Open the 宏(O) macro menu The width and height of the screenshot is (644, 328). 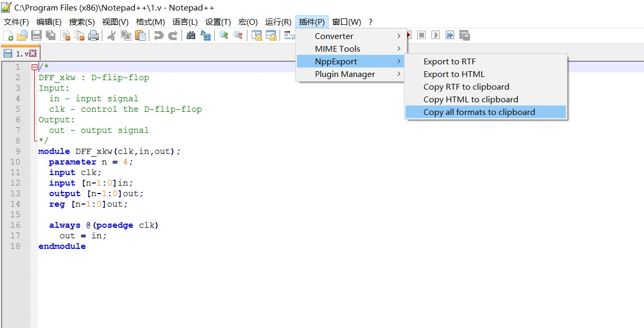[x=248, y=22]
